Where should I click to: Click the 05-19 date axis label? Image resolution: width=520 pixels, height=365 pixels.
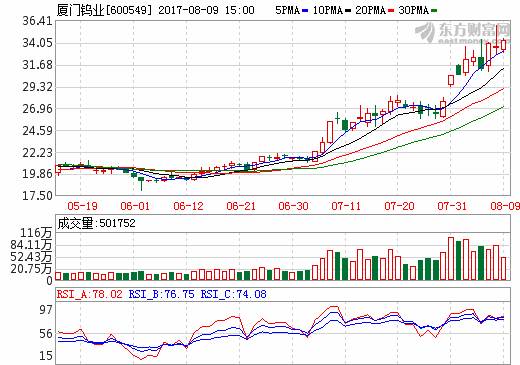coord(82,206)
